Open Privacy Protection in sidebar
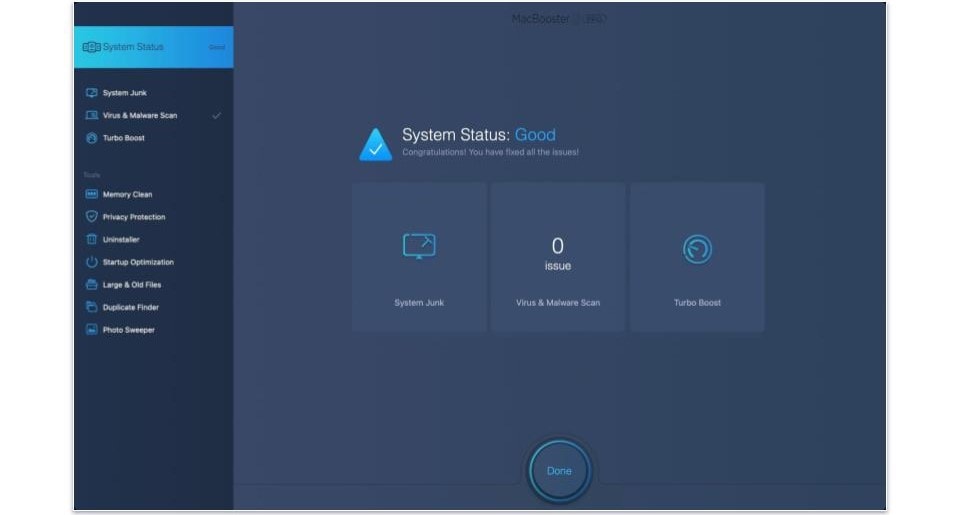 click(134, 217)
